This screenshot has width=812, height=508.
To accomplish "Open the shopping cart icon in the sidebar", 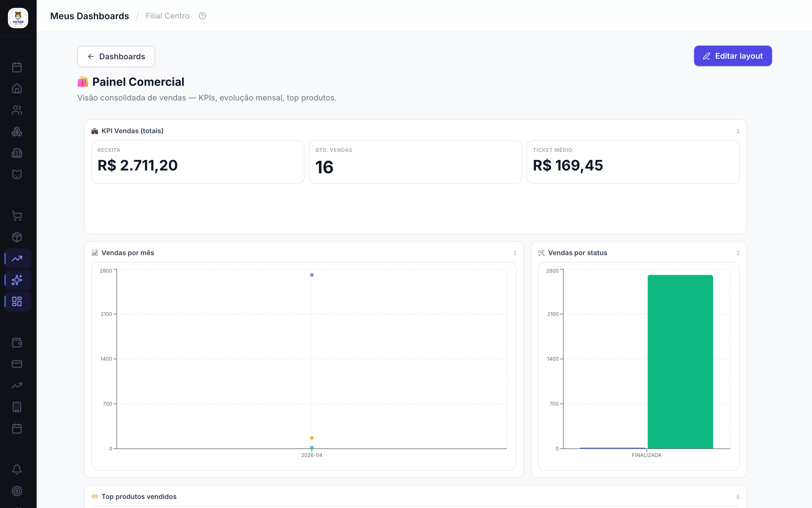I will [x=17, y=216].
